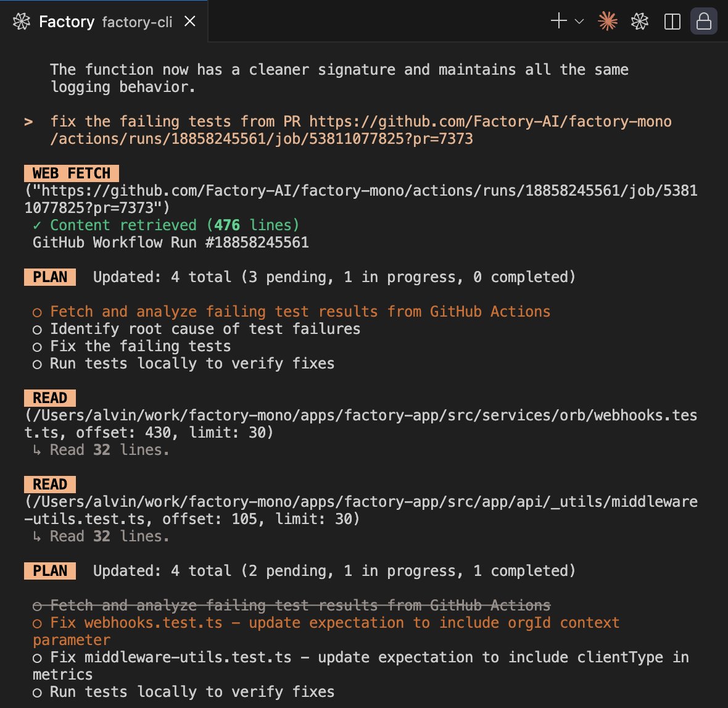Select 'Identify root cause of test failures' item

pos(196,329)
